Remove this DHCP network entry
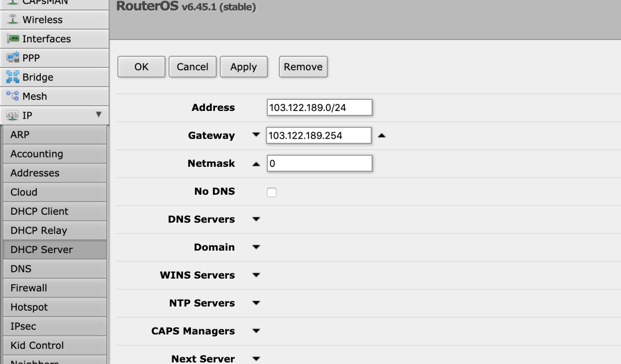This screenshot has height=364, width=621. point(303,67)
